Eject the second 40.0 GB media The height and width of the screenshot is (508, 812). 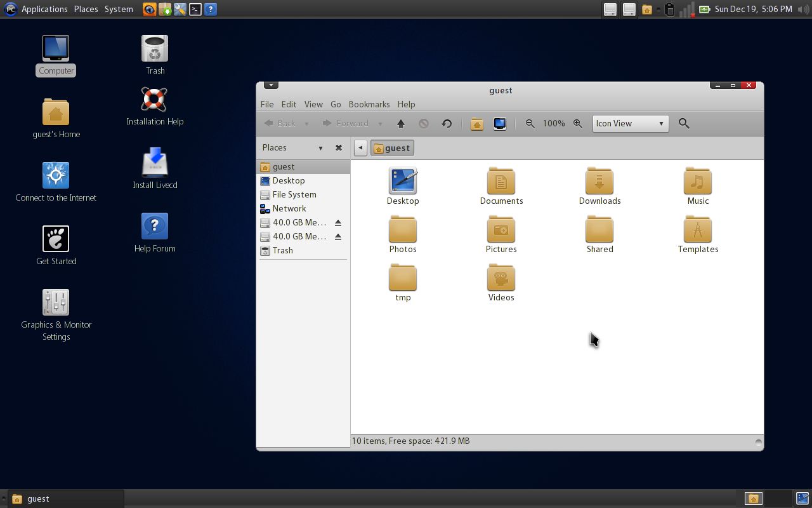coord(338,236)
